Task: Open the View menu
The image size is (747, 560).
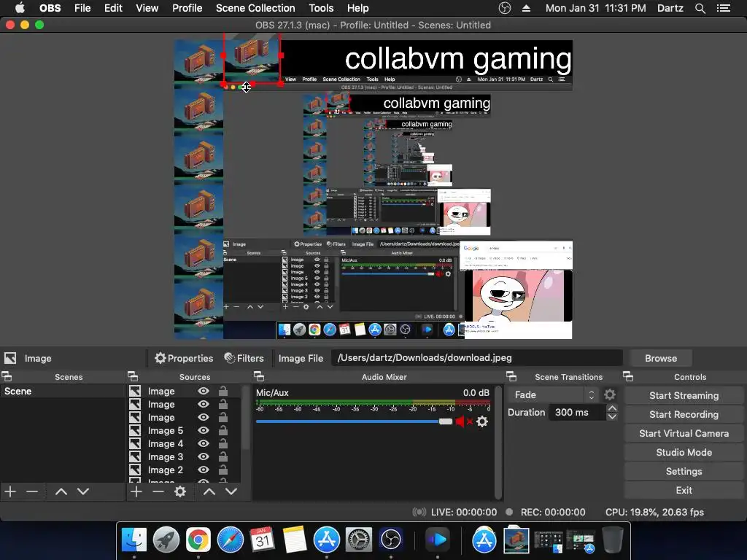Action: pos(147,8)
